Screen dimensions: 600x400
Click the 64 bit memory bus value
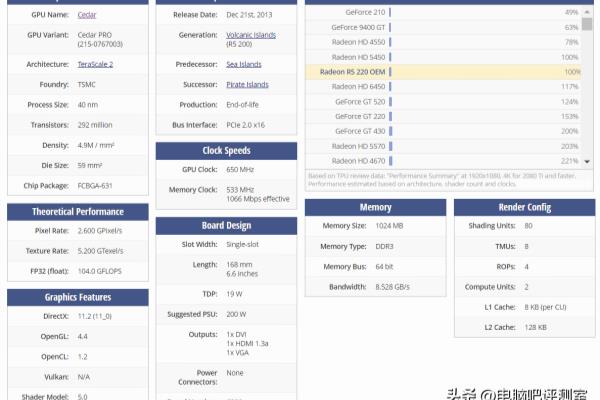point(384,267)
